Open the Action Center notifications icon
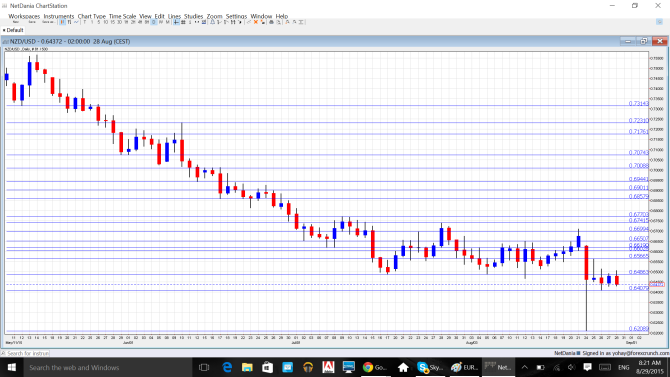This screenshot has height=377, width=670. 588,368
